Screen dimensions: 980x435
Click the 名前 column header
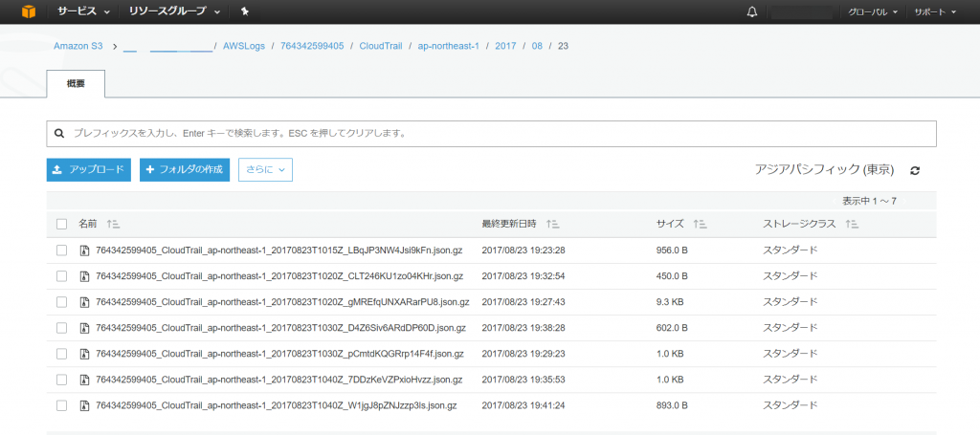(x=87, y=224)
